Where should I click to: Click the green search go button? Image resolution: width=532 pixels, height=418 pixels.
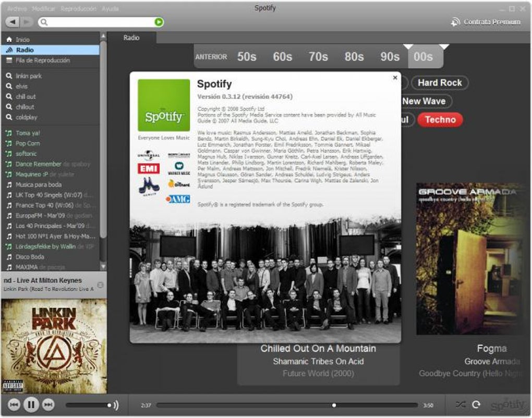[159, 22]
